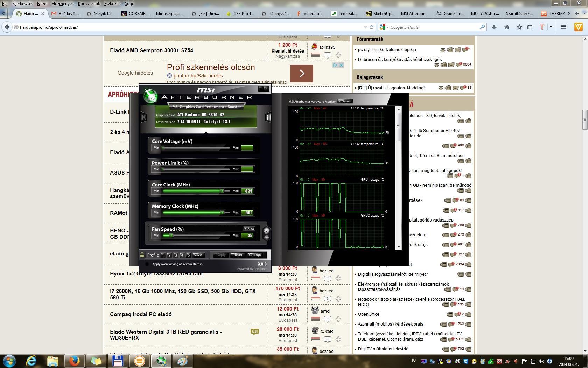Image resolution: width=588 pixels, height=368 pixels.
Task: Click the Fan Speed slider handle
Action: pyautogui.click(x=171, y=236)
